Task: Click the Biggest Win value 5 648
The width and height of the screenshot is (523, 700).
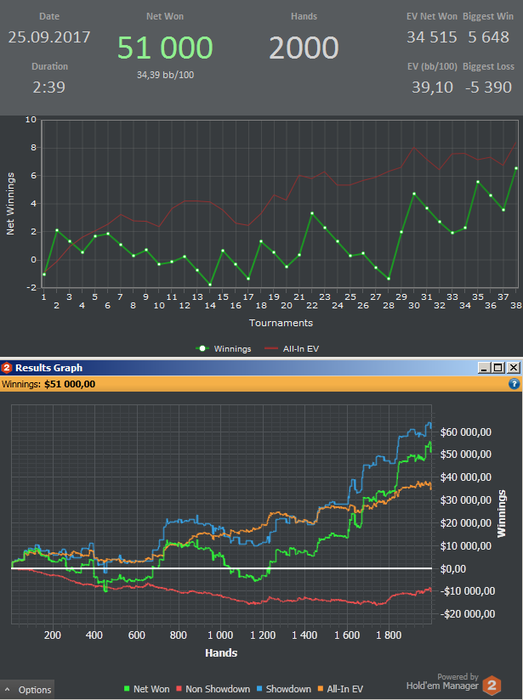Action: [489, 37]
